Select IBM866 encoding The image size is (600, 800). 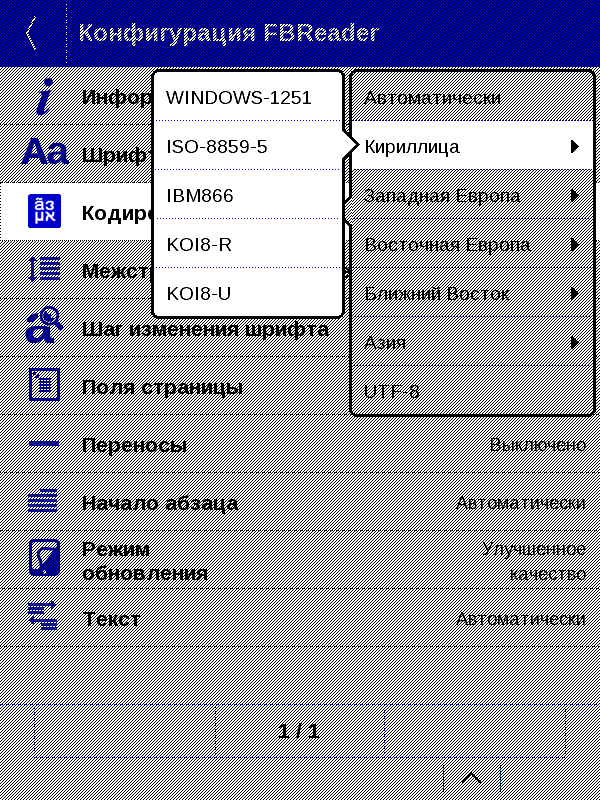(247, 195)
